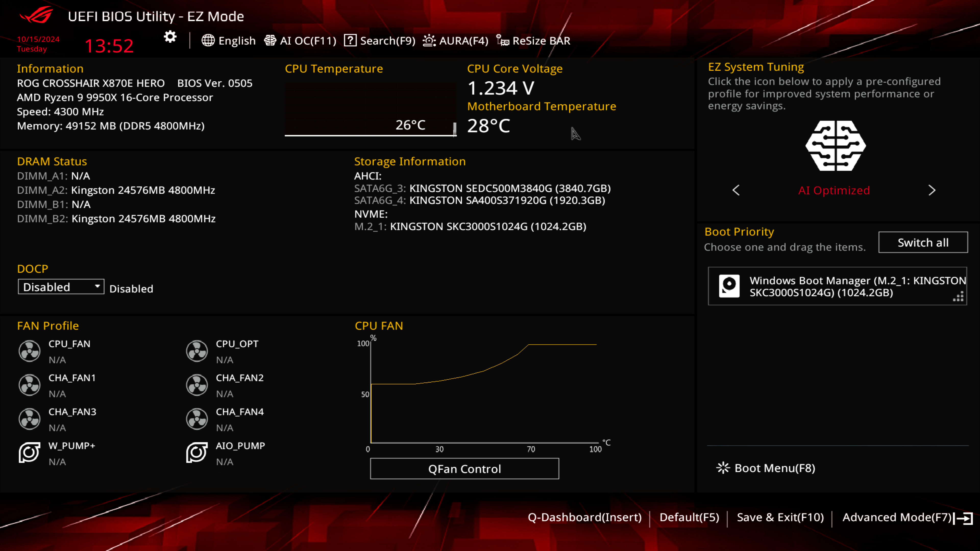Click the CPU_OPT fan icon
The width and height of the screenshot is (980, 551).
click(x=197, y=350)
